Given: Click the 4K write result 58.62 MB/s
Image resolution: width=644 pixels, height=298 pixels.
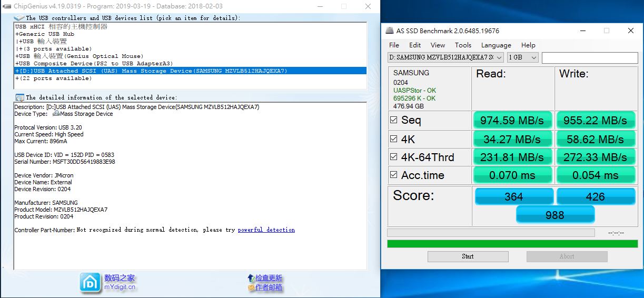Looking at the screenshot, I should pyautogui.click(x=596, y=139).
